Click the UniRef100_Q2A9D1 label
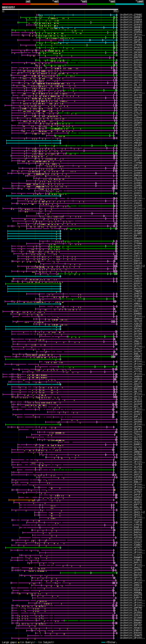Image resolution: width=146 pixels, height=644 pixels. point(131,186)
